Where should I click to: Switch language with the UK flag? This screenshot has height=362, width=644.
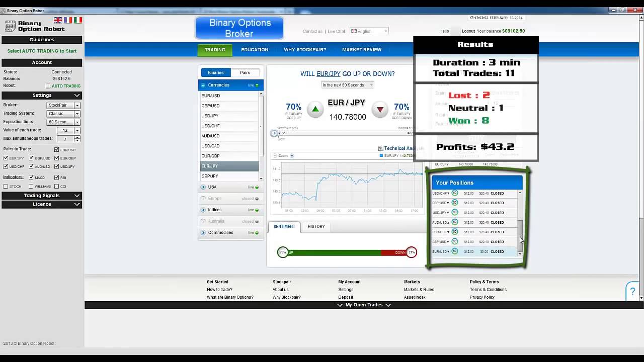(58, 20)
